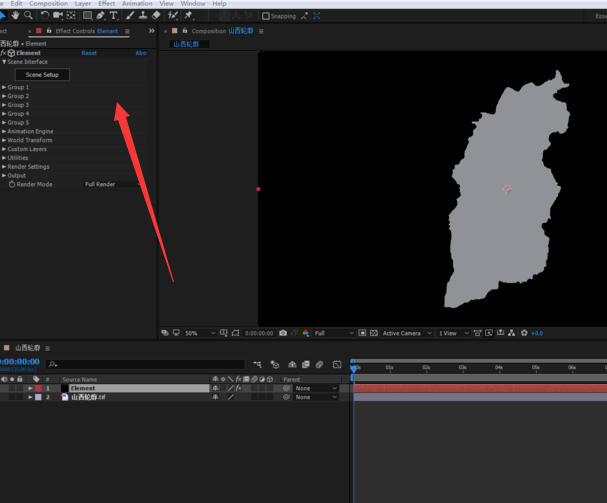Click the composition flowchart icon in viewer
The height and width of the screenshot is (503, 607).
tap(512, 333)
